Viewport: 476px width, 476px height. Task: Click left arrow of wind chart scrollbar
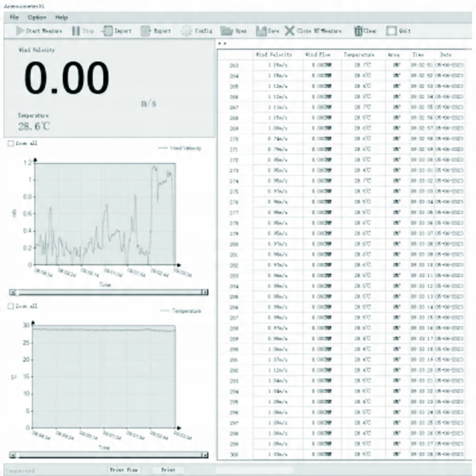[x=13, y=292]
